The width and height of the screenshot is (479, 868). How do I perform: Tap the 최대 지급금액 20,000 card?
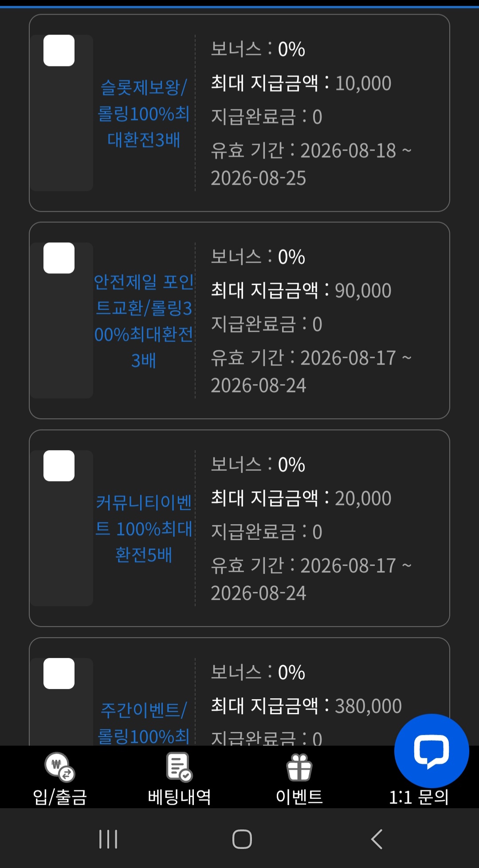pos(239,528)
